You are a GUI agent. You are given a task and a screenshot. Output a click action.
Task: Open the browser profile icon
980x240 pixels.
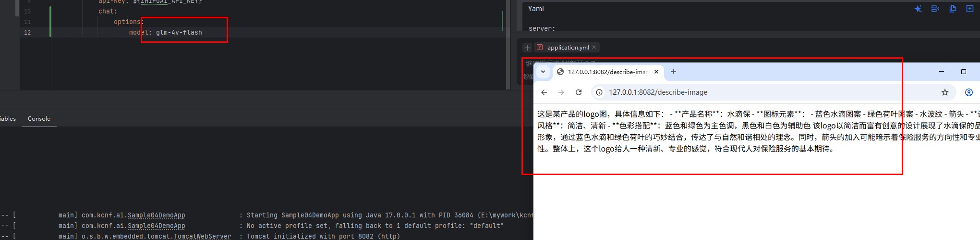coord(968,92)
